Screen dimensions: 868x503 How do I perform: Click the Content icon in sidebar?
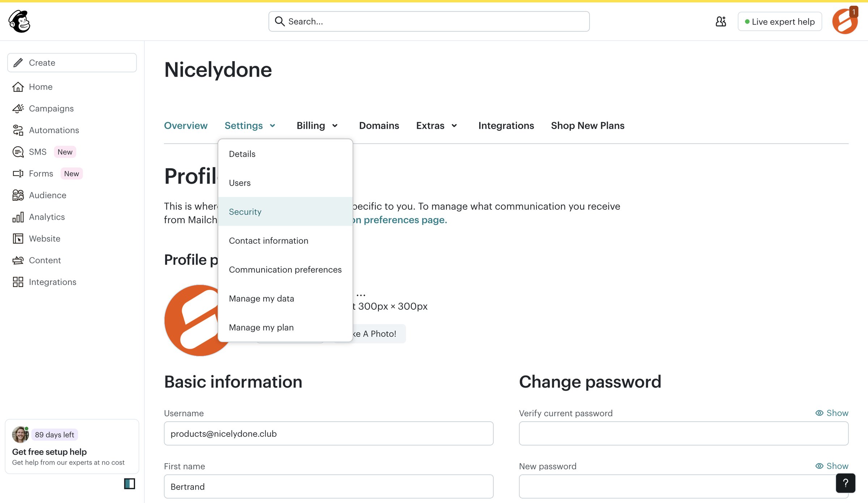(x=18, y=260)
